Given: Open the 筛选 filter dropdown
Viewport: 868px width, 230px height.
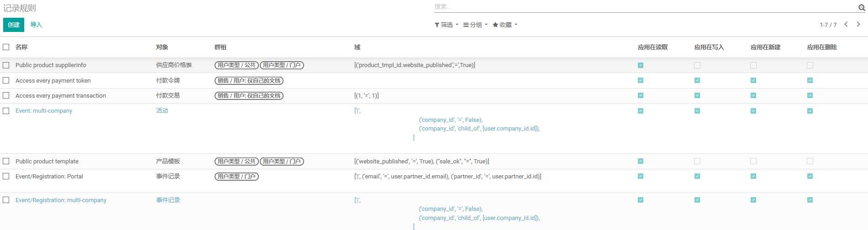Looking at the screenshot, I should [x=446, y=25].
